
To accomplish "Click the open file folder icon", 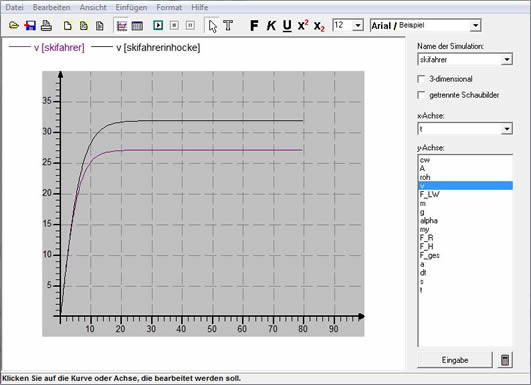I will pos(14,25).
